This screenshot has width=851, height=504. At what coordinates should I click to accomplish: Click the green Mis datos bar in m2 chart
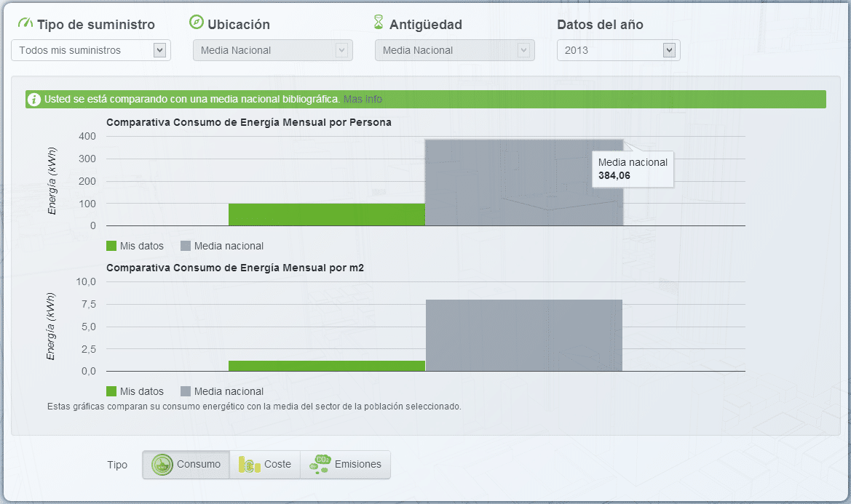(x=326, y=366)
